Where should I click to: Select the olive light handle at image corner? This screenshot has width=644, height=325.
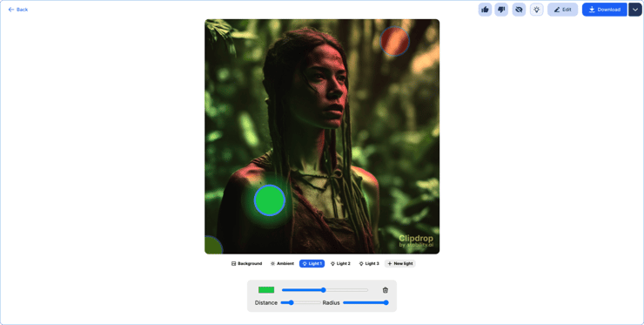click(x=212, y=245)
